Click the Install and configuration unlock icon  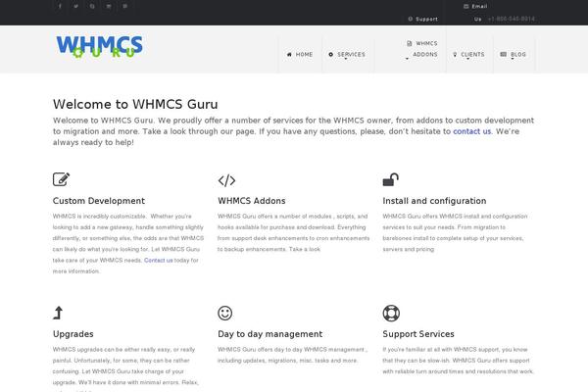pyautogui.click(x=390, y=179)
